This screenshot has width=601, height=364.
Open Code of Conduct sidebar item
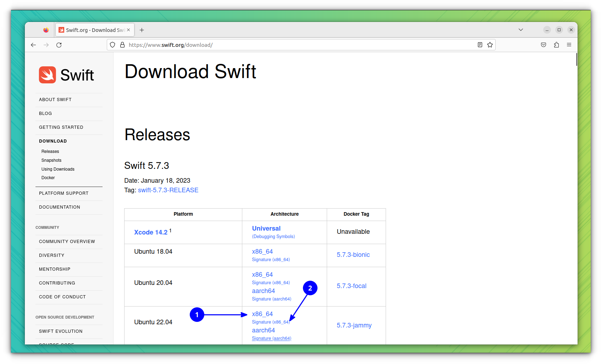62,297
